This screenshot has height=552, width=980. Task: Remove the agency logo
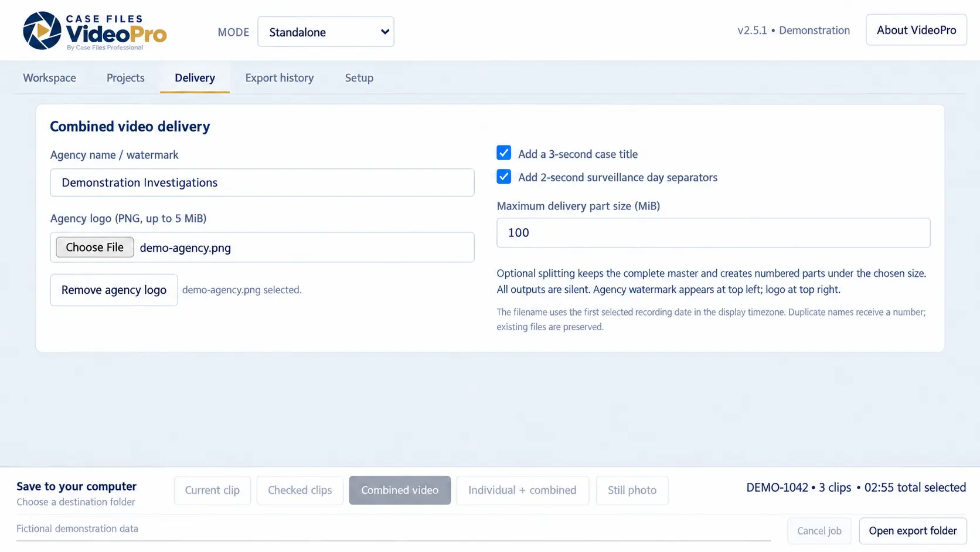tap(114, 290)
